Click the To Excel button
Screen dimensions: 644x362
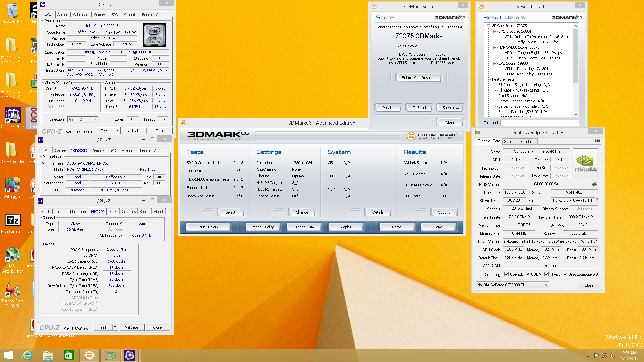pos(419,108)
